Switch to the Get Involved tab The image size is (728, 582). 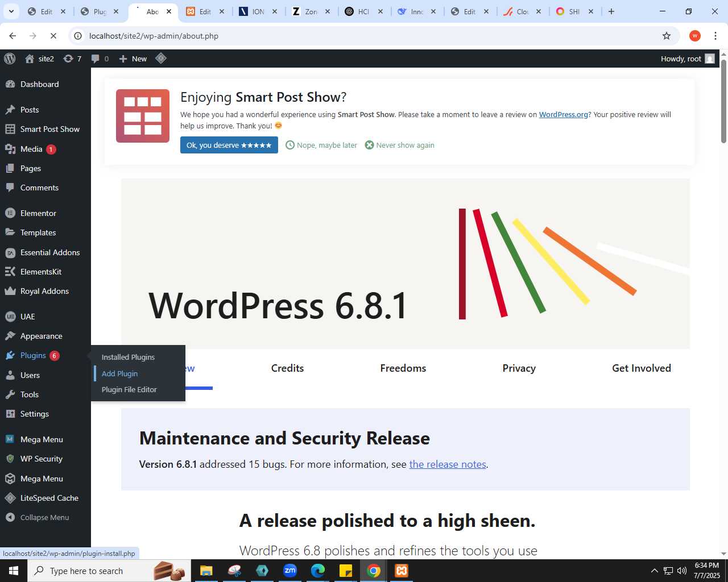coord(642,368)
